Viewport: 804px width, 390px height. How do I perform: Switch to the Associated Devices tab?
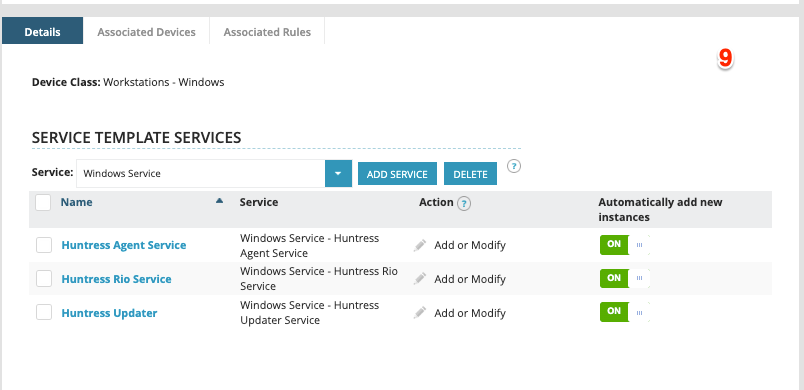coord(146,32)
